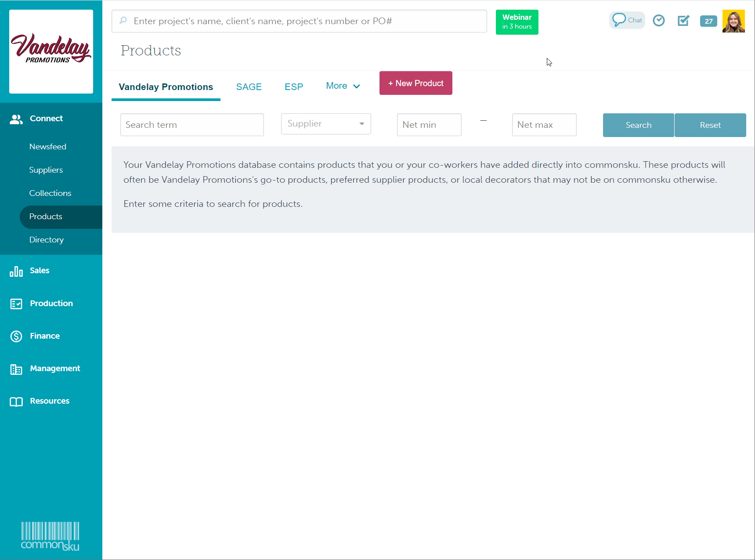Open the tasks checkbox-pencil icon
The width and height of the screenshot is (755, 560).
pos(683,21)
